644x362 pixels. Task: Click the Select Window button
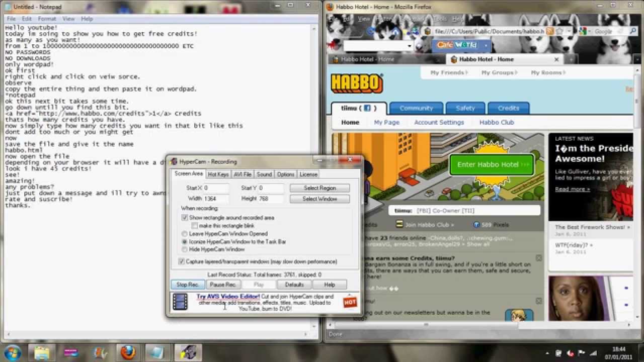[x=320, y=199]
